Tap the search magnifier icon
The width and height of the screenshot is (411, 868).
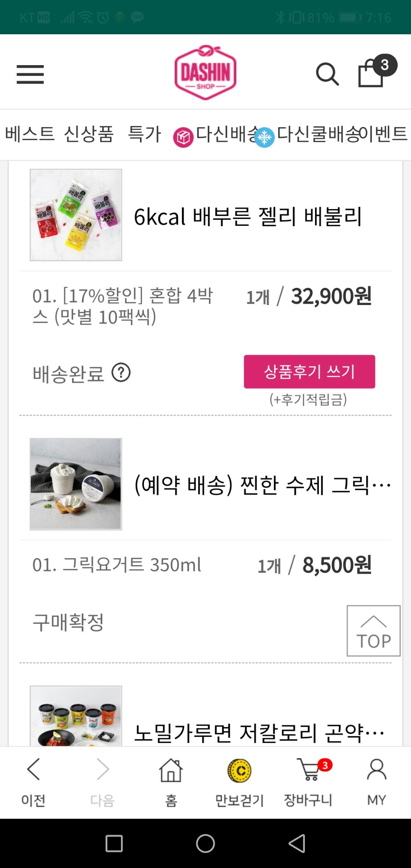coord(327,75)
